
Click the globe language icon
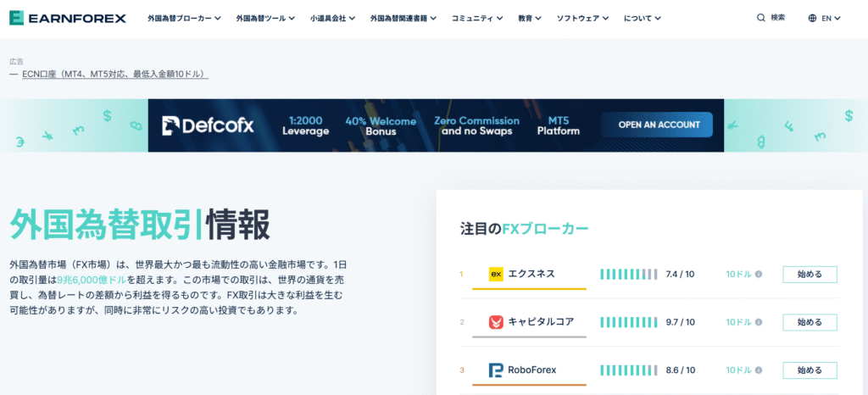coord(812,18)
